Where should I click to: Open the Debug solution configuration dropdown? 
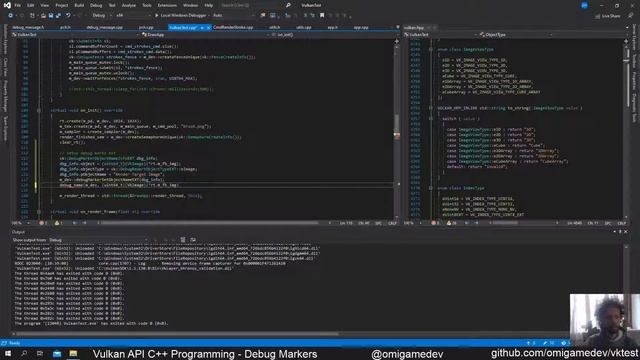pyautogui.click(x=102, y=16)
